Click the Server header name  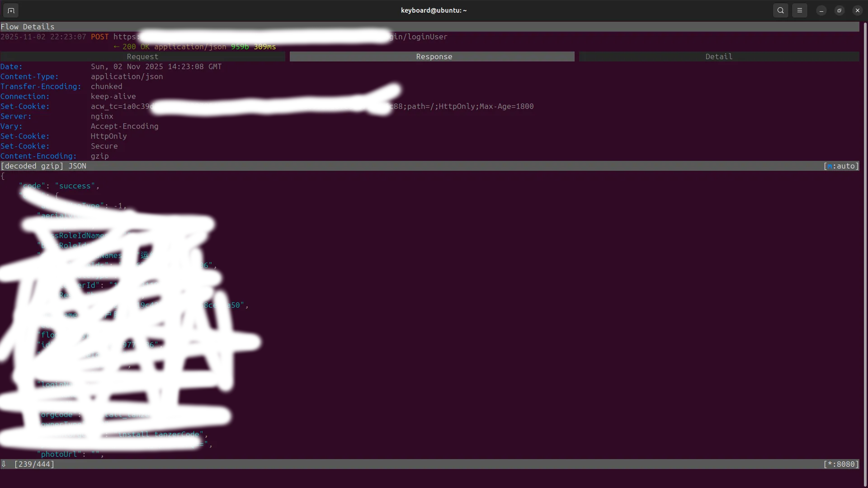(16, 116)
